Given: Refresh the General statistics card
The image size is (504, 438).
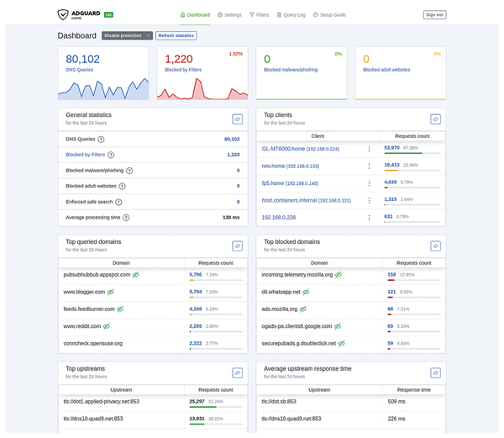Looking at the screenshot, I should click(x=237, y=120).
